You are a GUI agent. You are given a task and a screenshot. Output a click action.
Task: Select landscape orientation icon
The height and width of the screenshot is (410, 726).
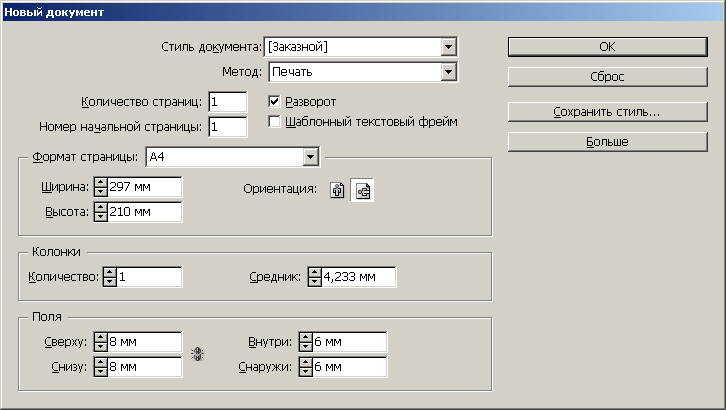(x=361, y=190)
